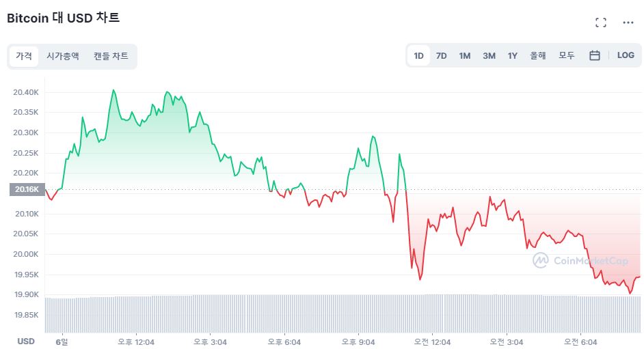
Task: Open the fullscreen chart view icon
Action: 601,23
